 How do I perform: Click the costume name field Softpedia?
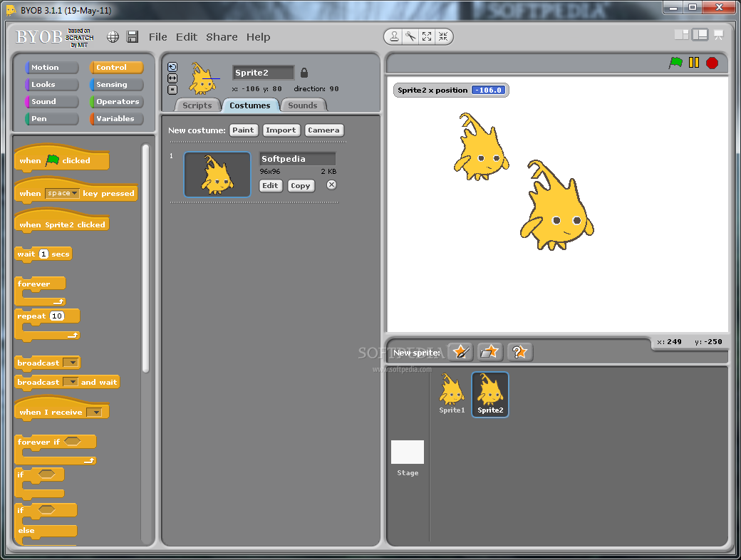(298, 159)
